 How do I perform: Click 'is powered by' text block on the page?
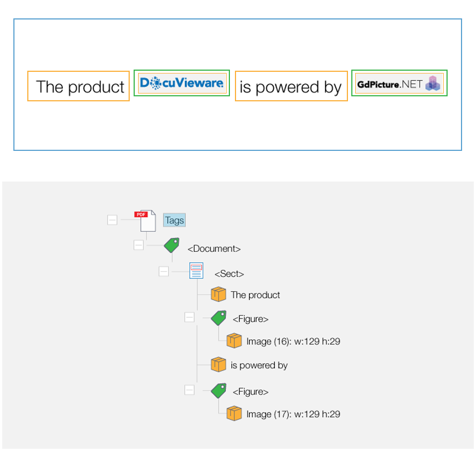pos(291,86)
